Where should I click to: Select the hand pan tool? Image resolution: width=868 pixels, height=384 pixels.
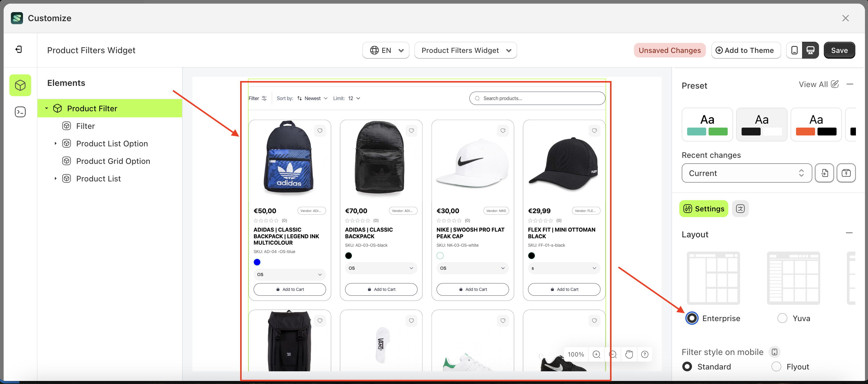[629, 354]
